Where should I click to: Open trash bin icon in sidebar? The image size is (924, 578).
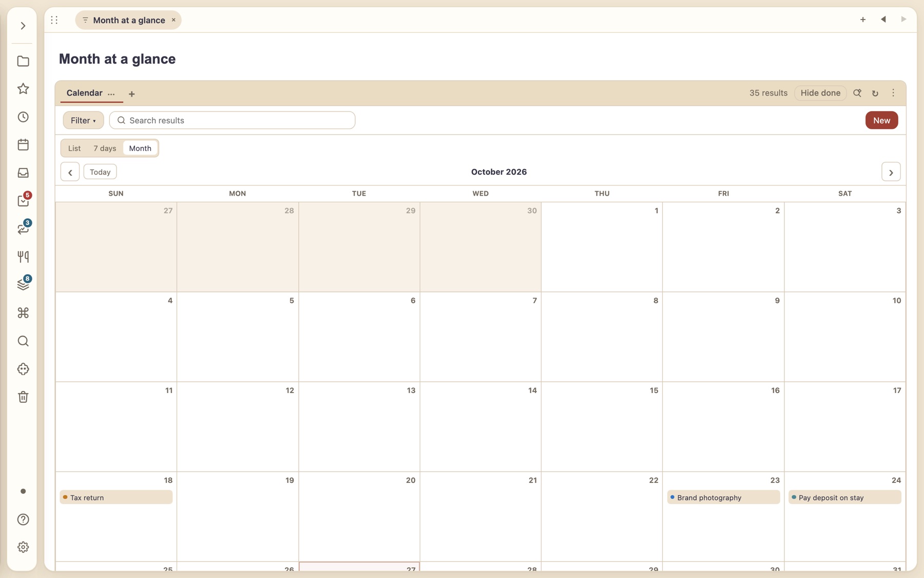point(23,397)
